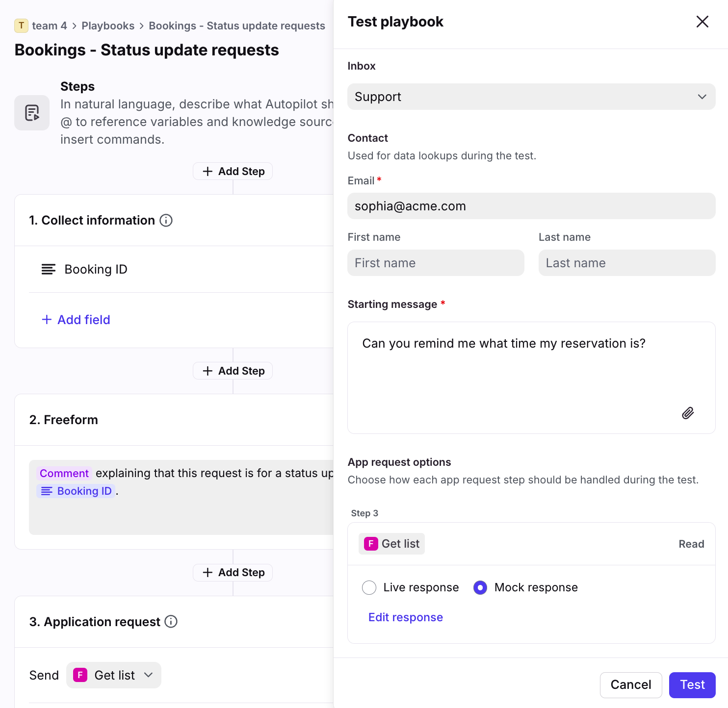Click the team 4 avatar icon
This screenshot has height=708, width=728.
pyautogui.click(x=21, y=25)
